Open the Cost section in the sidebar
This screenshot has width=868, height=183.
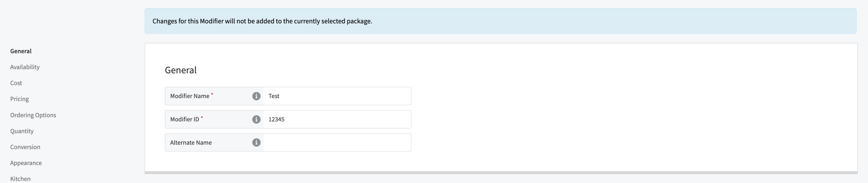[16, 83]
